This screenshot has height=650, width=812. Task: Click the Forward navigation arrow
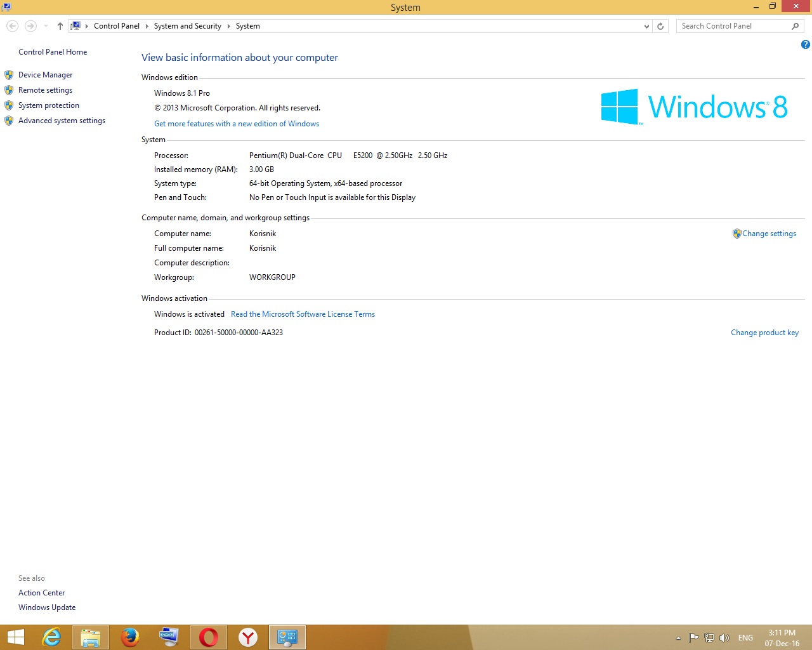(30, 26)
